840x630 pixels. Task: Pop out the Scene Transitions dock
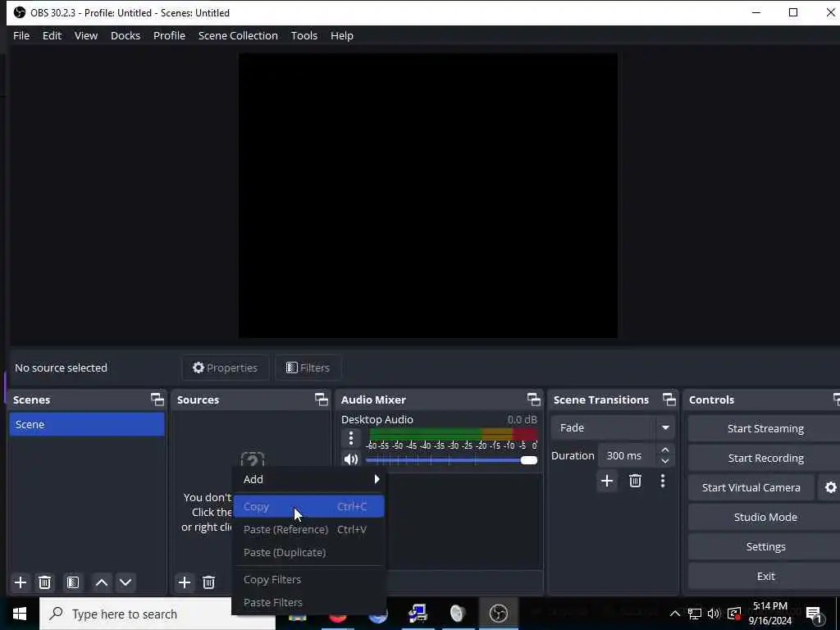[669, 399]
